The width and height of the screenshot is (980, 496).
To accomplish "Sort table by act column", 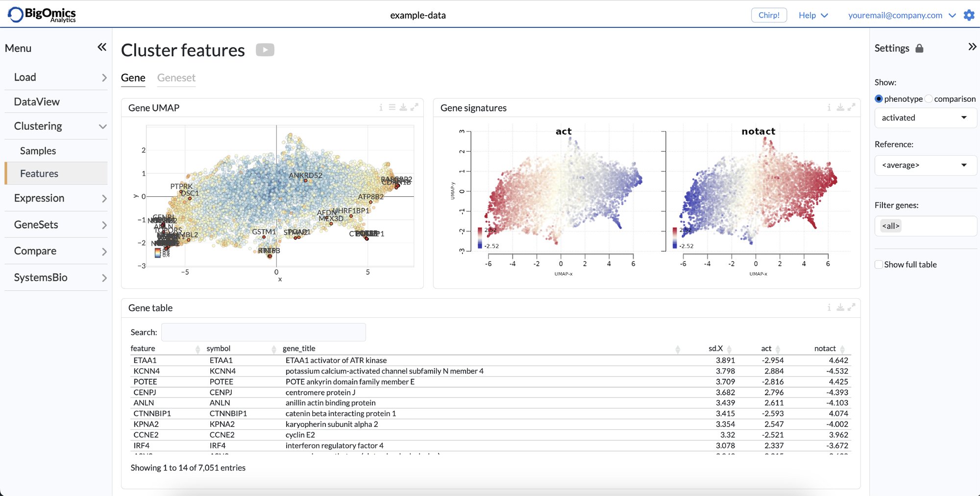I will [771, 349].
